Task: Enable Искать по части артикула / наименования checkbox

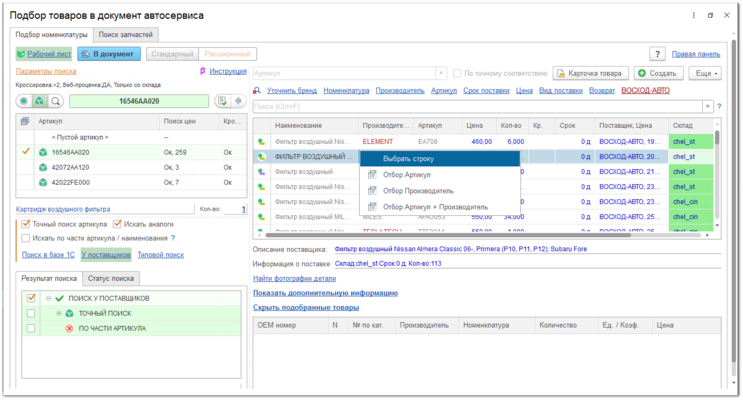Action: (x=26, y=238)
